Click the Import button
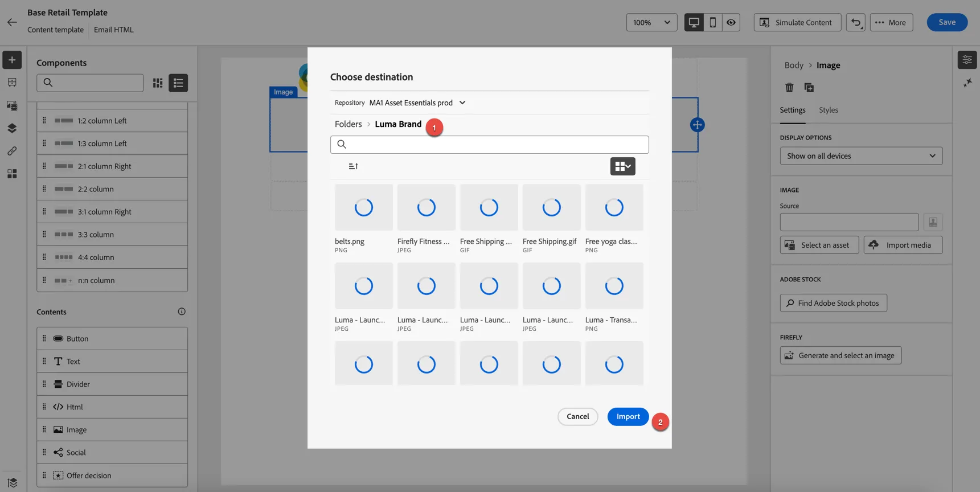The width and height of the screenshot is (980, 492). (628, 416)
